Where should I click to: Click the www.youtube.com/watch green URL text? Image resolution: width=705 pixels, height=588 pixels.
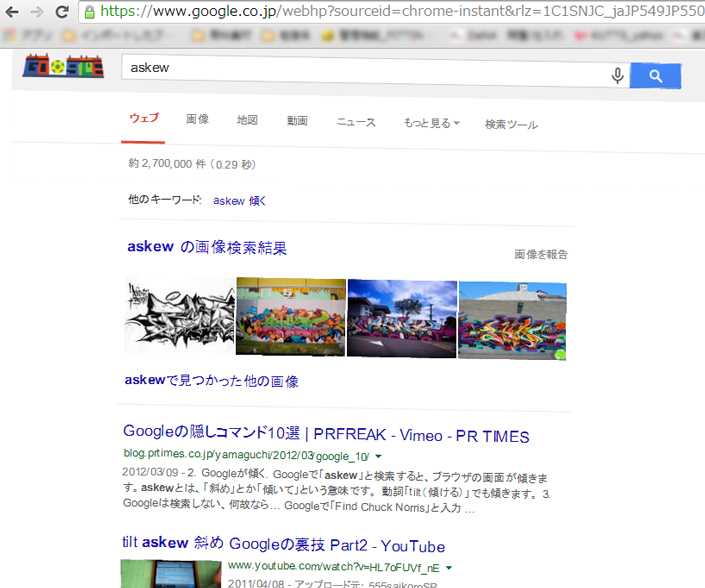(333, 567)
